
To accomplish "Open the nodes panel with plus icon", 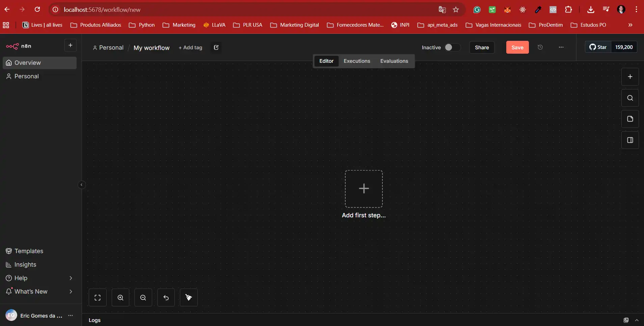I will coord(630,77).
